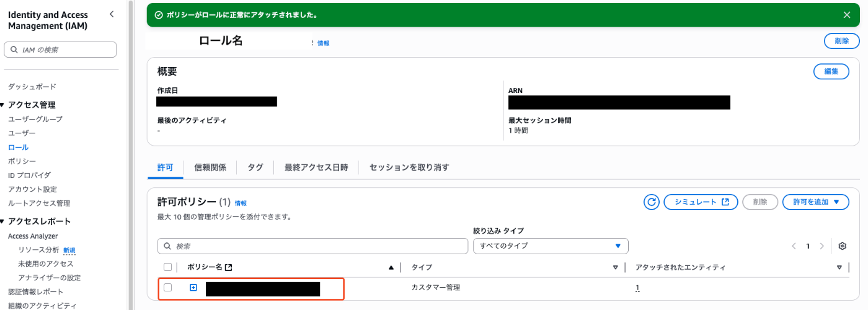The image size is (868, 310).
Task: Open アカウント設定 in the sidebar
Action: click(x=32, y=189)
